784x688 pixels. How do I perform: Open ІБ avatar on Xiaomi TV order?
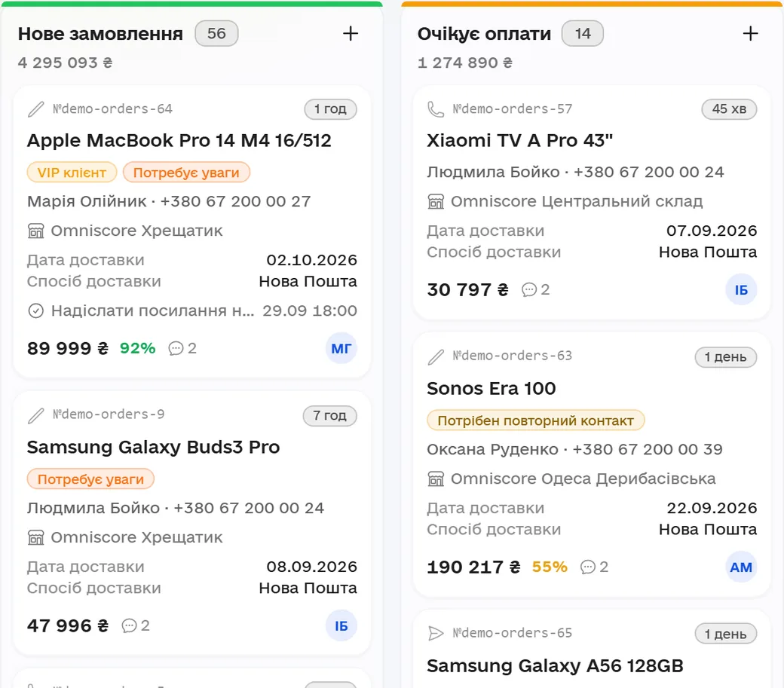(741, 290)
